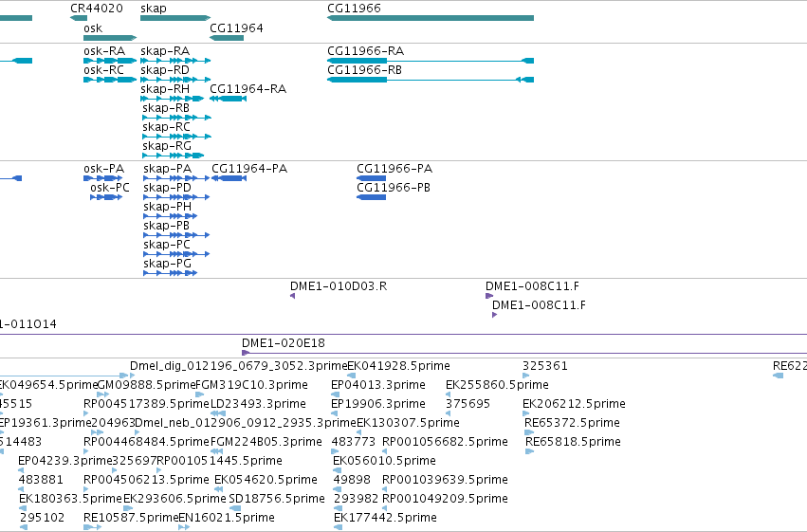
Task: Select EST RE10587.5prime
Action: coord(92,527)
